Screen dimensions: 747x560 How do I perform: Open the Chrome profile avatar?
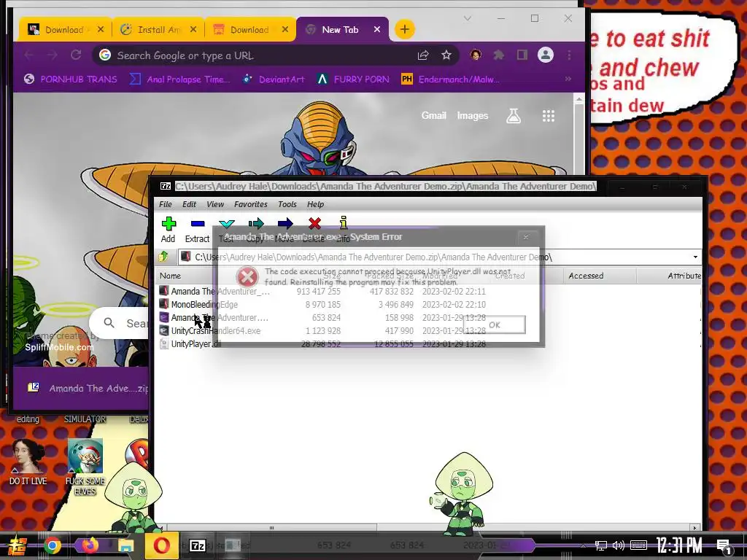[546, 55]
